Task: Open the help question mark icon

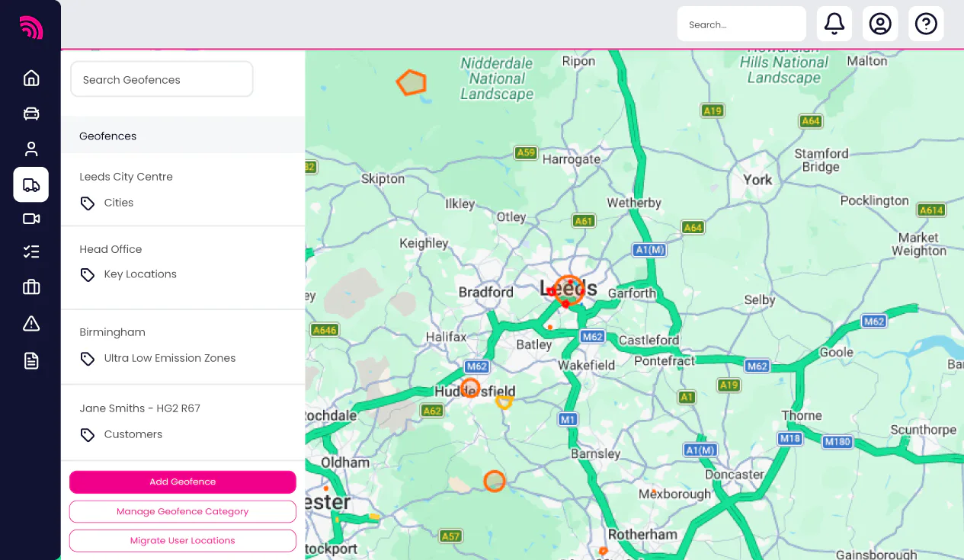Action: coord(926,24)
